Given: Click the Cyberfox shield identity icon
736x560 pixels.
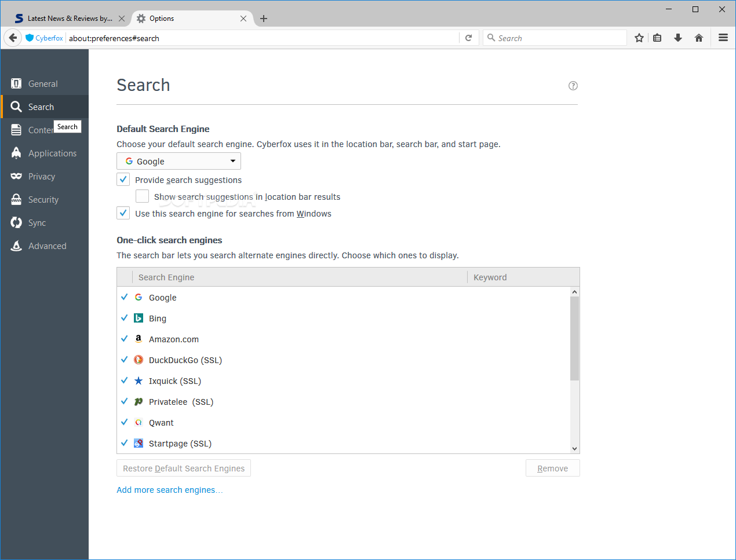Looking at the screenshot, I should click(x=30, y=38).
